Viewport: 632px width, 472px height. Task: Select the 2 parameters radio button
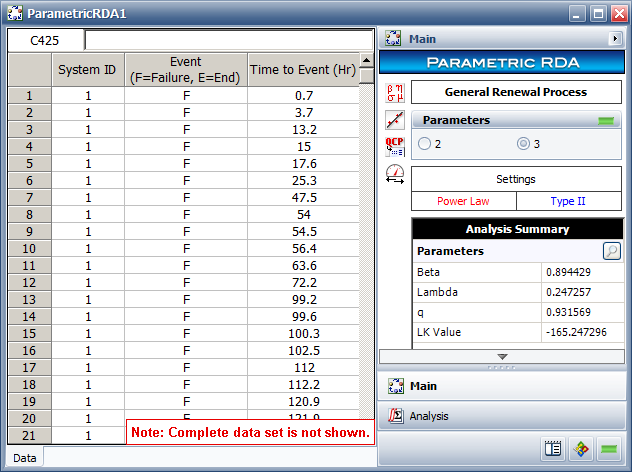[425, 144]
